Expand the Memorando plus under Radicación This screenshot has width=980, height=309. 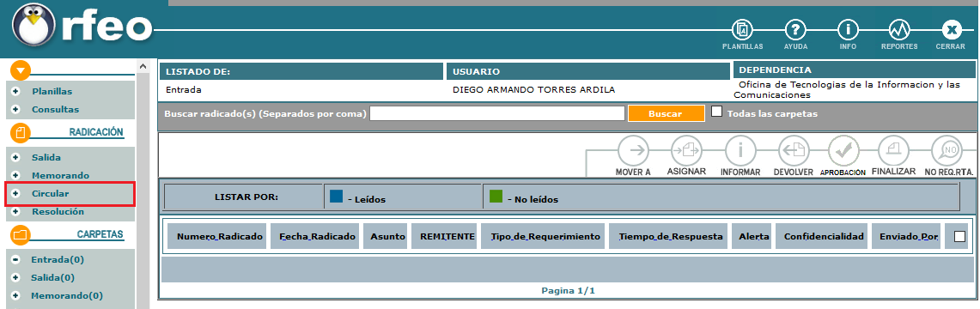click(15, 175)
